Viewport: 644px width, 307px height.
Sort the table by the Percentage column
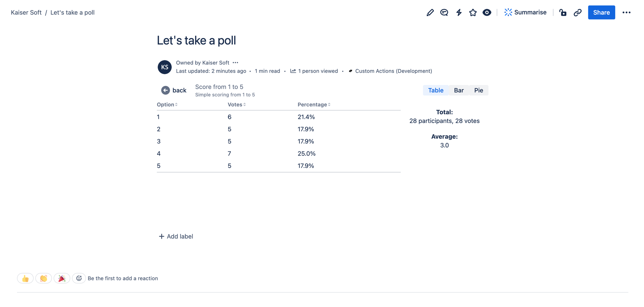[x=314, y=105]
